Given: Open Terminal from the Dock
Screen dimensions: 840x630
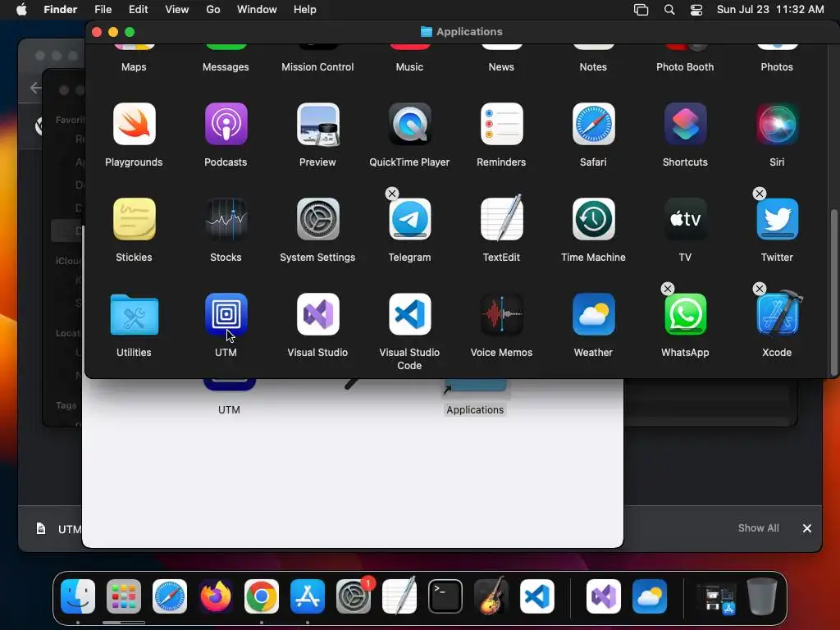Looking at the screenshot, I should (x=445, y=597).
